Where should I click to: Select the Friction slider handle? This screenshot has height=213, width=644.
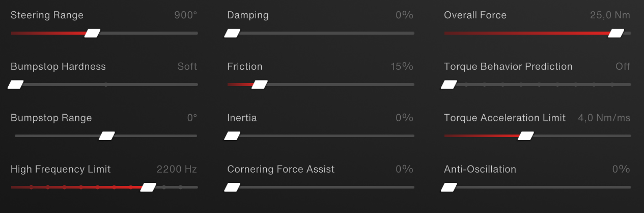tap(259, 85)
